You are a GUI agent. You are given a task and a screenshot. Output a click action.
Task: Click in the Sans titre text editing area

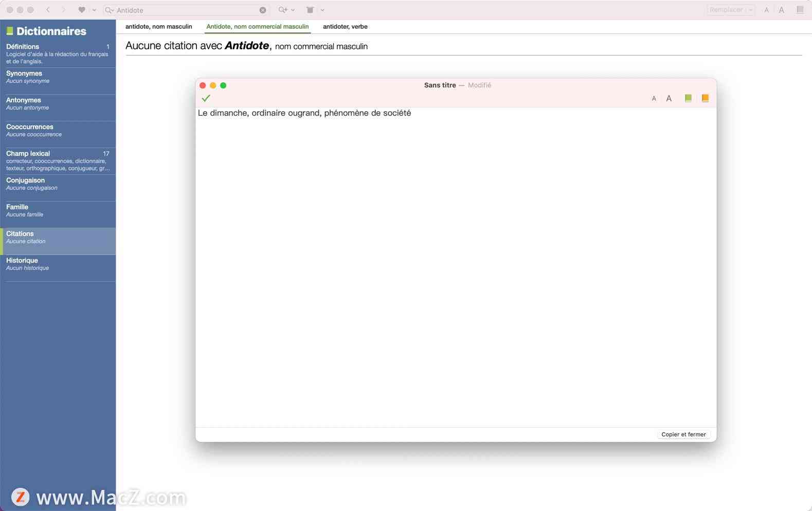[x=456, y=267]
